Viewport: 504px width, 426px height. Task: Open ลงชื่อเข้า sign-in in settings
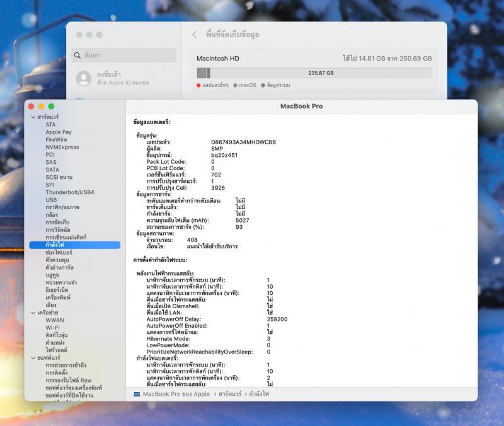point(109,74)
